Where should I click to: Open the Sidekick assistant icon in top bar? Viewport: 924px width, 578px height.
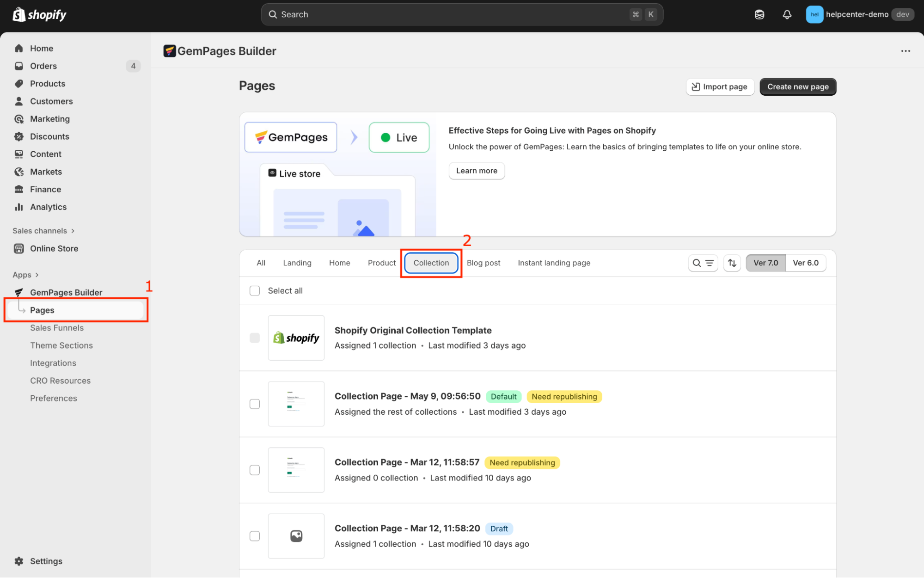759,14
